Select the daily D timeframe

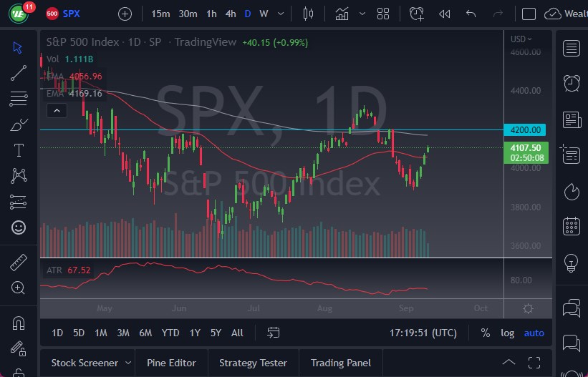click(x=248, y=14)
